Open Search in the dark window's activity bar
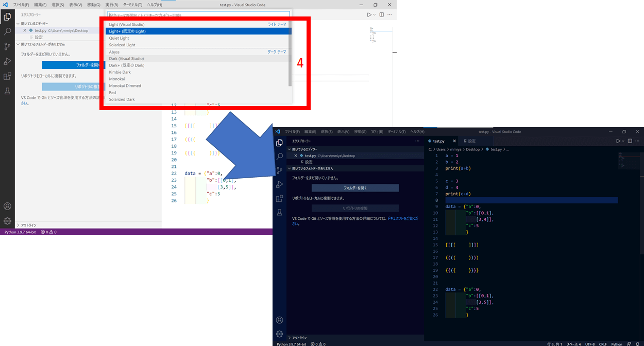Screen dimensions: 644x346 [x=279, y=157]
